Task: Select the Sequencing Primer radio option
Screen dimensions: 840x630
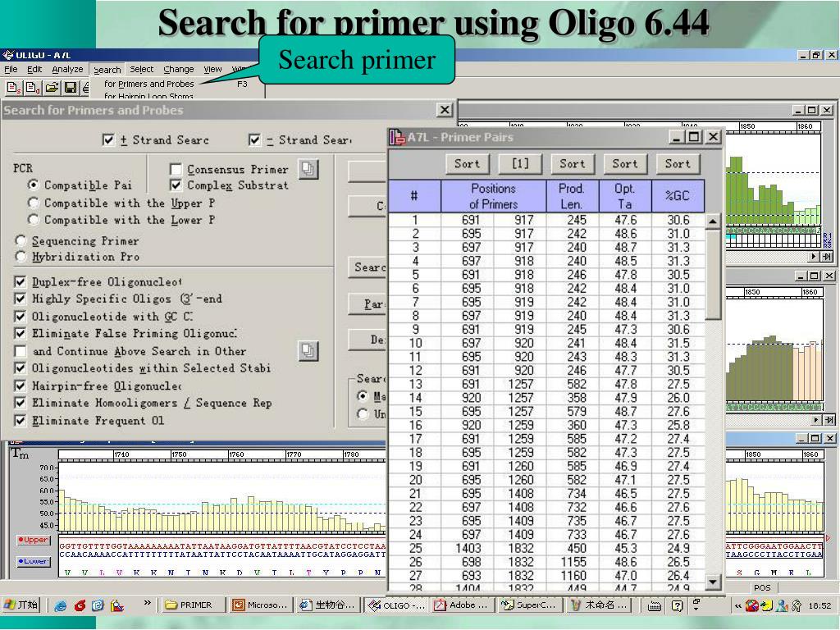Action: 21,240
